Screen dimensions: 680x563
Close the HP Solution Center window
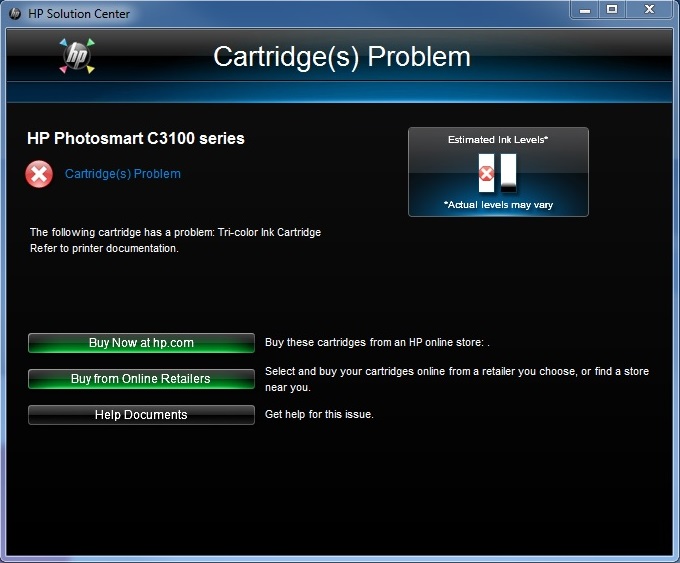point(649,10)
